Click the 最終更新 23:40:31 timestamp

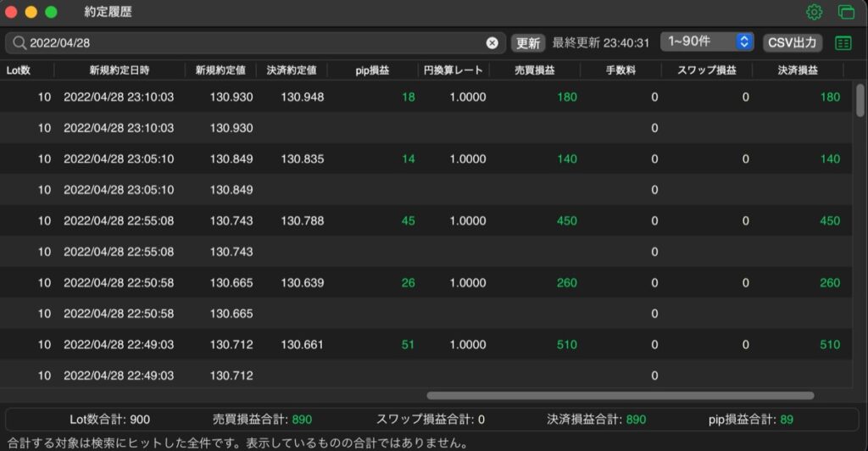tap(601, 43)
